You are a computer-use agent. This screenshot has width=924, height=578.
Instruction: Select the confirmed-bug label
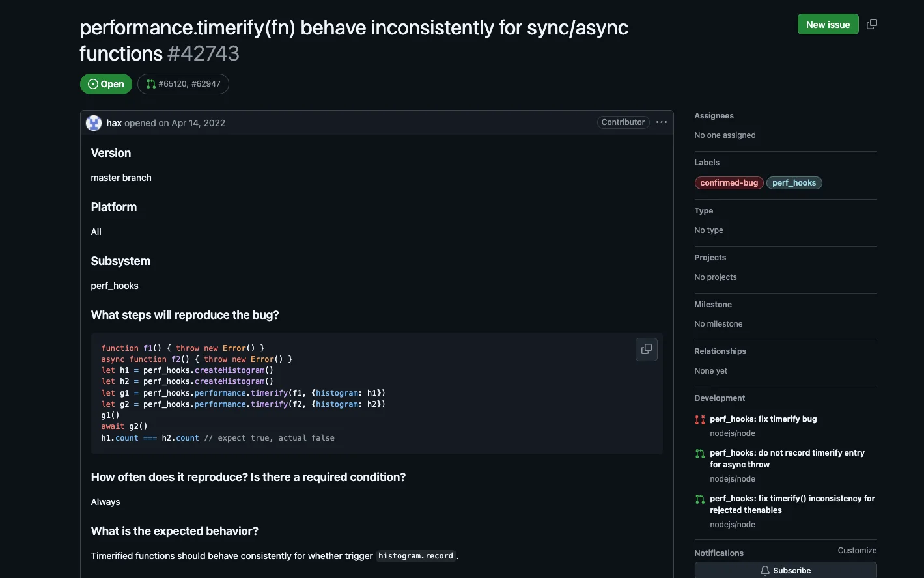(x=729, y=183)
